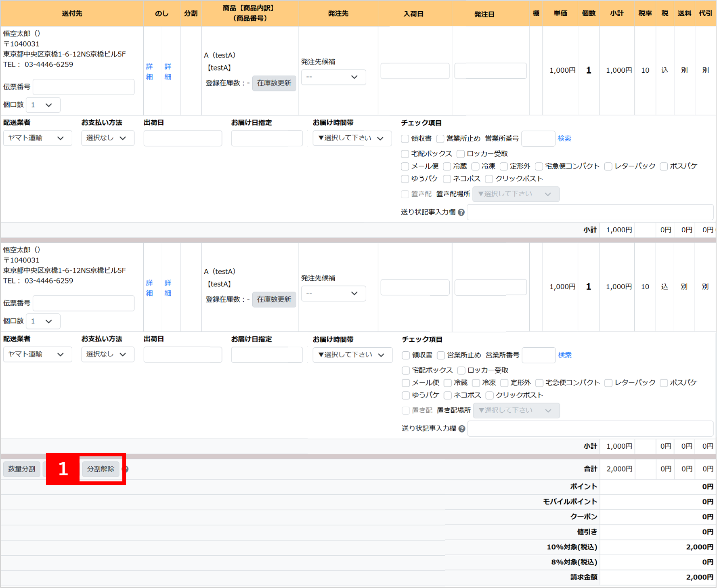Click help icon beside first 送り状記事入力欄 label
717x588 pixels.
(x=461, y=212)
